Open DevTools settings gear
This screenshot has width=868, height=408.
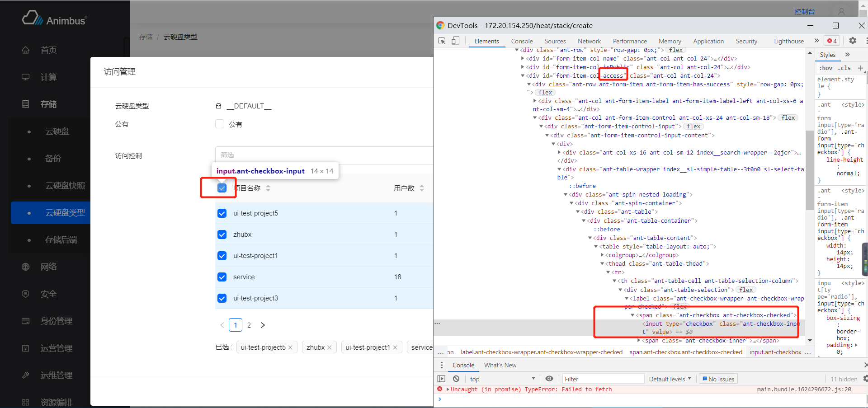coord(852,41)
